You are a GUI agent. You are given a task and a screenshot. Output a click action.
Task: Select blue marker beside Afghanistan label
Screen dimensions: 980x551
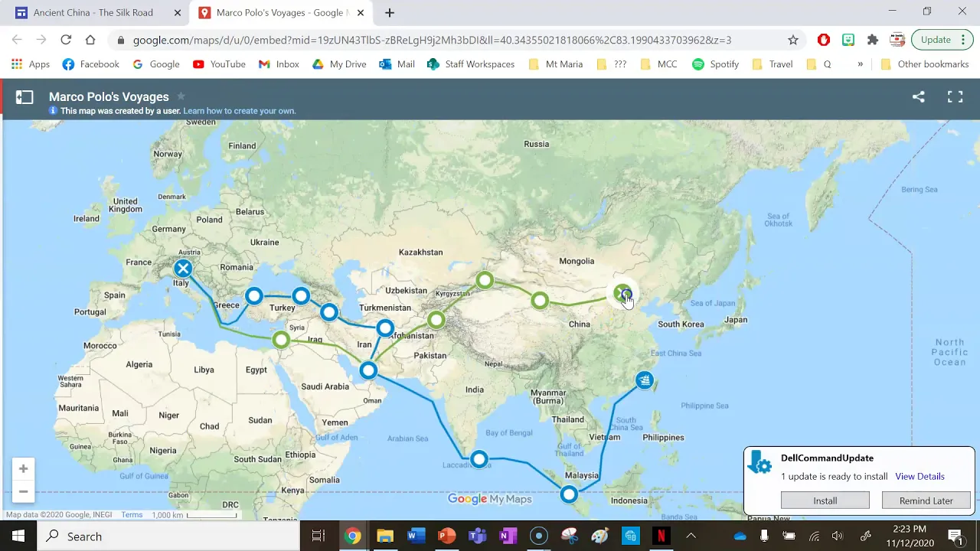385,328
